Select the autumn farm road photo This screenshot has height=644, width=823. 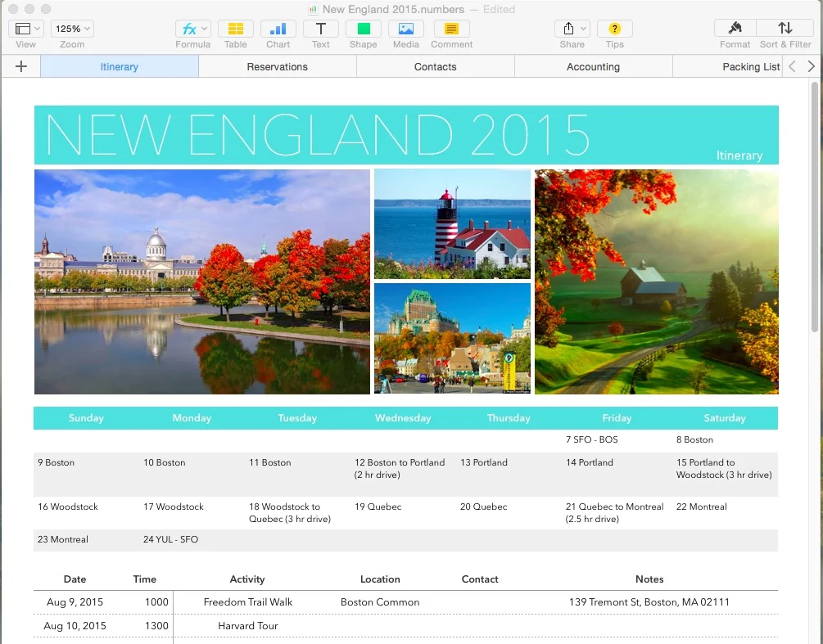657,281
